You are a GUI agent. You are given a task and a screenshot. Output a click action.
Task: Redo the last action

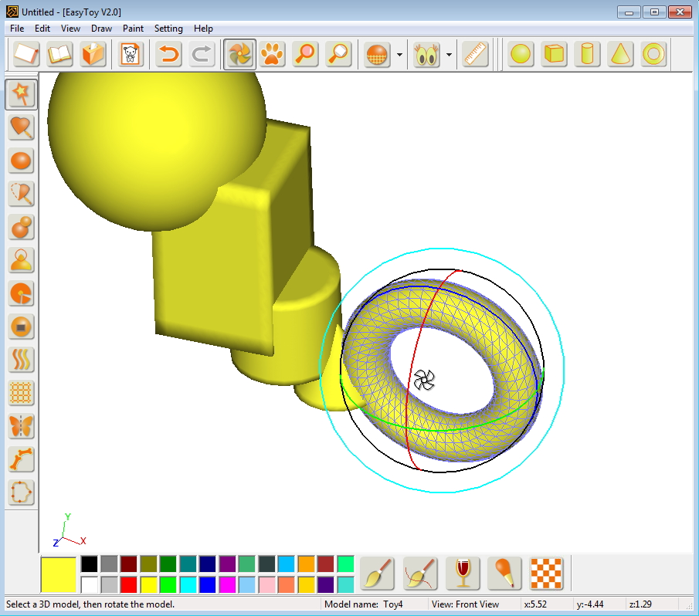pyautogui.click(x=202, y=54)
